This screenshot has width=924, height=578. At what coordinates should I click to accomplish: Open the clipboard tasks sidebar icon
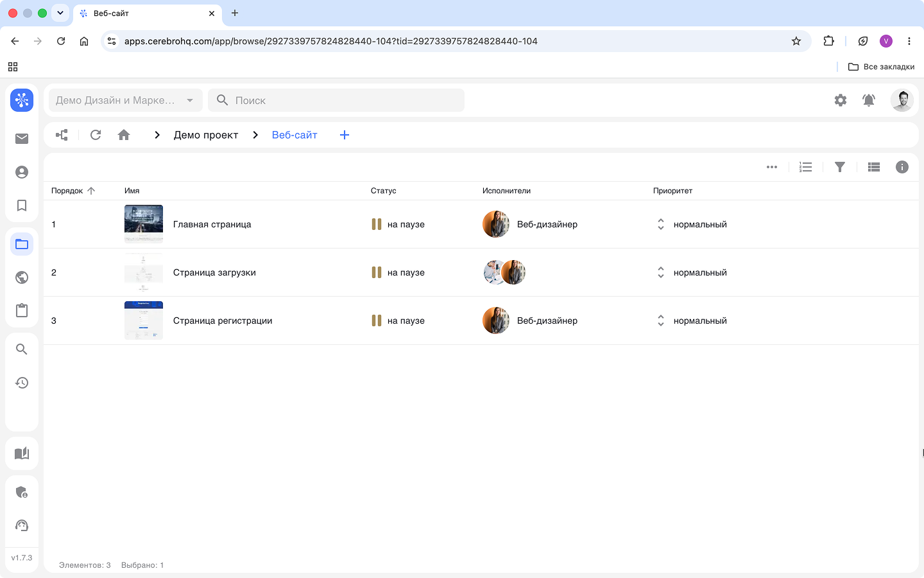tap(22, 310)
